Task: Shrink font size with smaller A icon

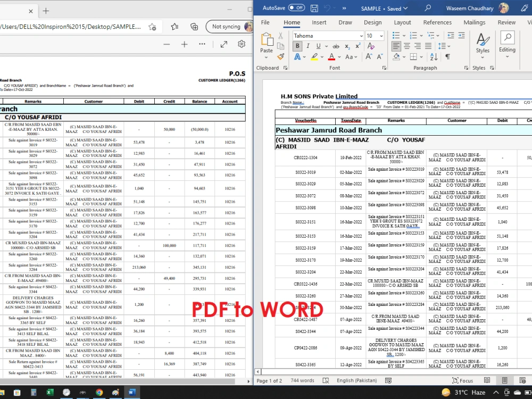Action: 380,57
